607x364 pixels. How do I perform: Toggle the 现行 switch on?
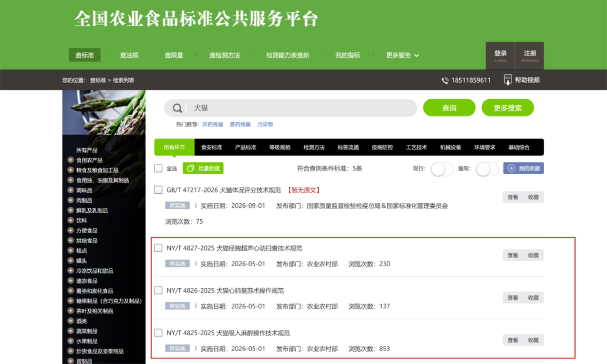pyautogui.click(x=442, y=169)
